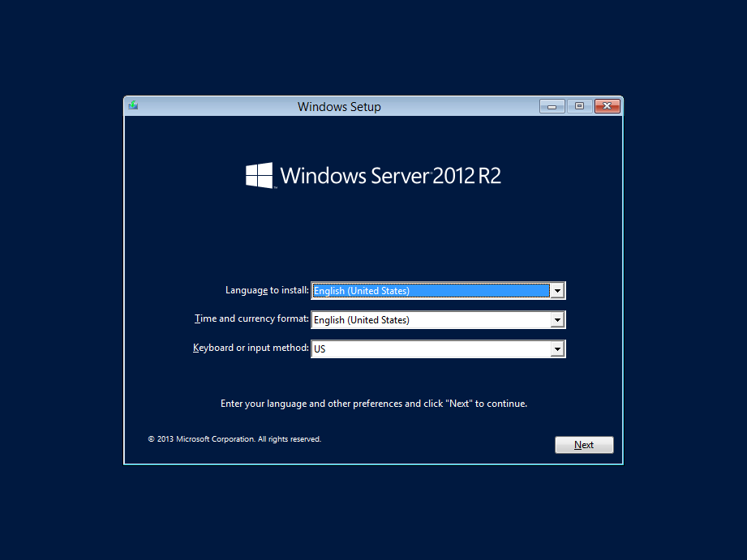Click the "Language to install:" label

(x=267, y=290)
